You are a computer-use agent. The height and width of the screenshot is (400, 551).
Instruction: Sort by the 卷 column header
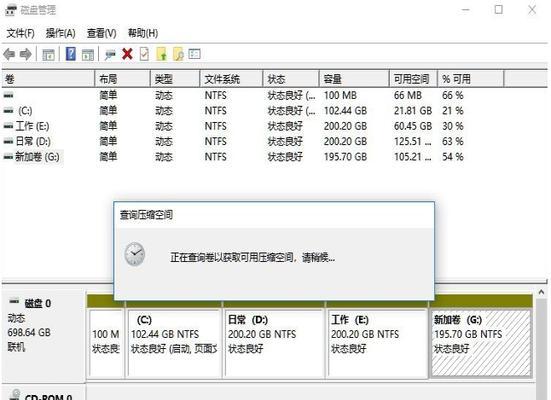(48, 79)
